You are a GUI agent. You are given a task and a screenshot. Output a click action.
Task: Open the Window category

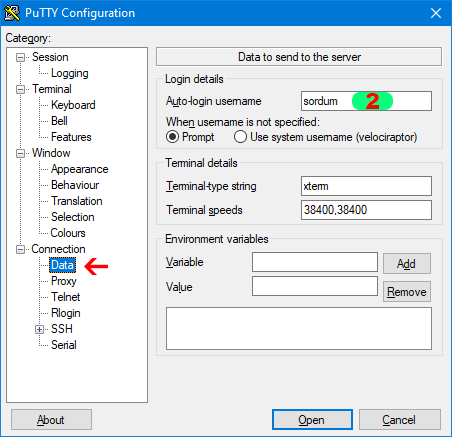[x=51, y=153]
